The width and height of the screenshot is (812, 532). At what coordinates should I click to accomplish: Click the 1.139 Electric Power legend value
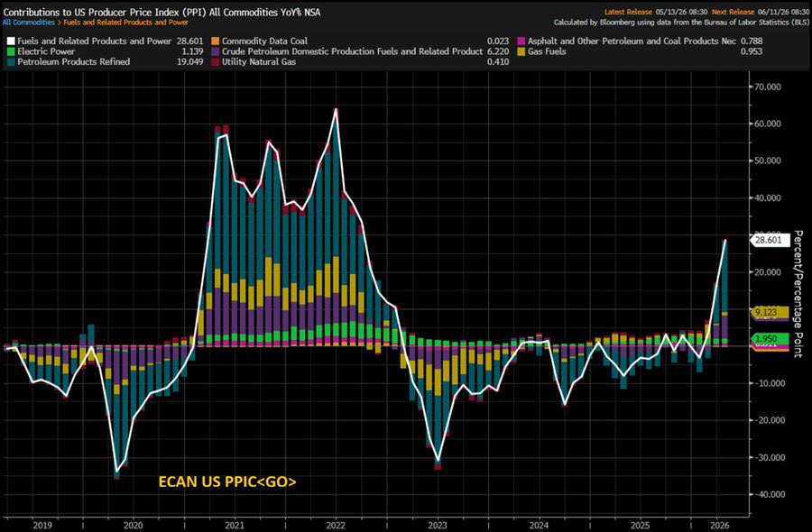pos(192,51)
